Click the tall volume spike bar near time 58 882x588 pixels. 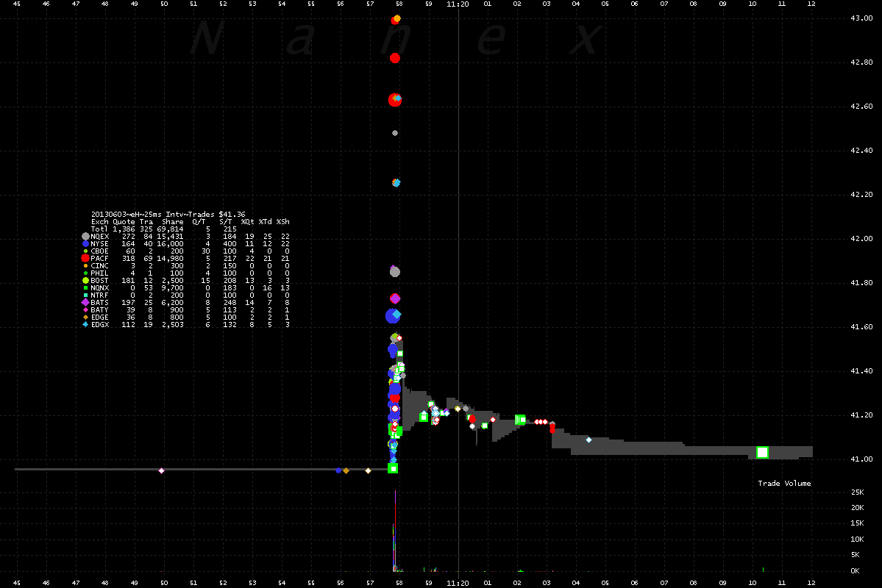[x=395, y=531]
